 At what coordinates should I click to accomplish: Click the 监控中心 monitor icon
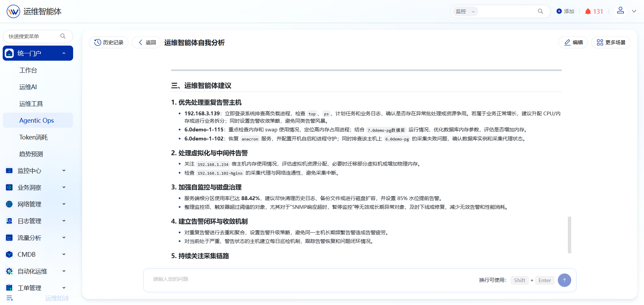(x=9, y=171)
